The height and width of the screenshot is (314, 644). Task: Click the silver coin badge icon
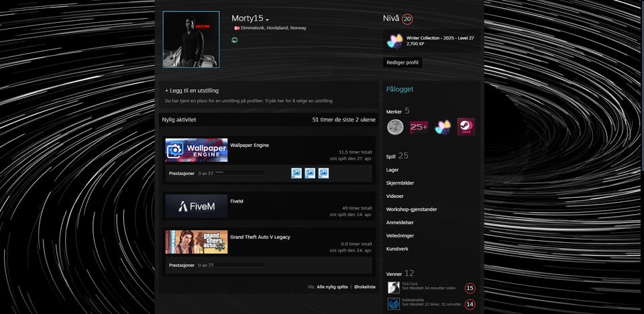[395, 127]
